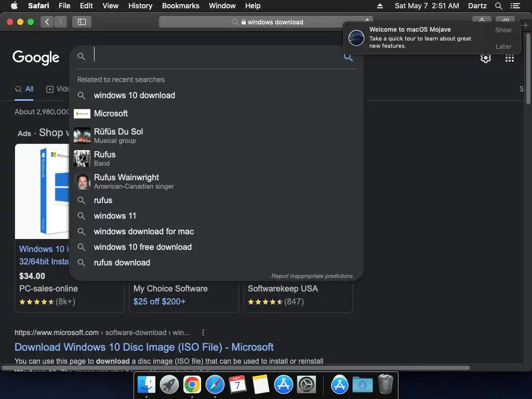Open Finder from the Dock
The height and width of the screenshot is (399, 532).
(x=146, y=385)
